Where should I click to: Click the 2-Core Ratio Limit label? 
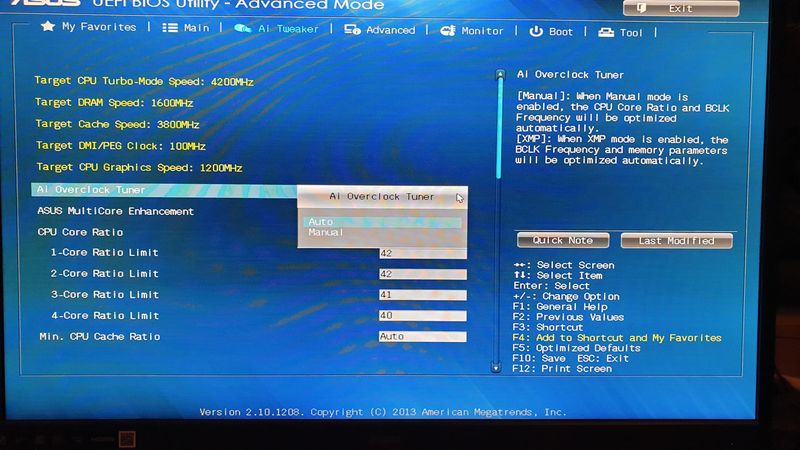click(x=104, y=273)
